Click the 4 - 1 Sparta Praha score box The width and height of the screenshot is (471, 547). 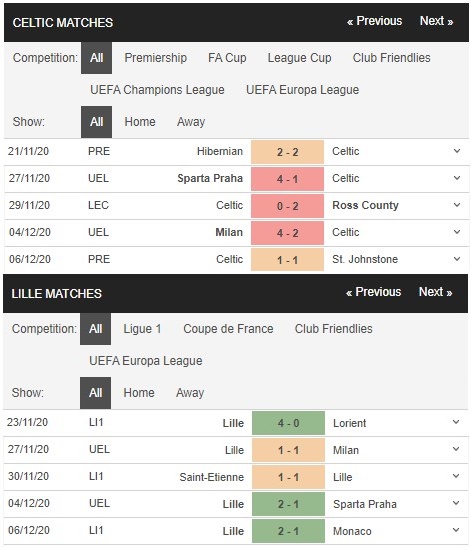click(287, 179)
